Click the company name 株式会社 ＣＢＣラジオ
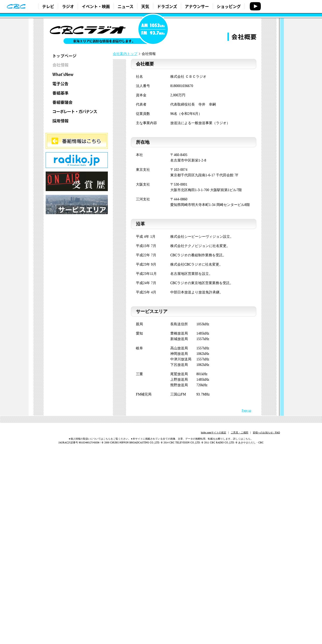Image resolution: width=322 pixels, height=644 pixels. (x=188, y=77)
